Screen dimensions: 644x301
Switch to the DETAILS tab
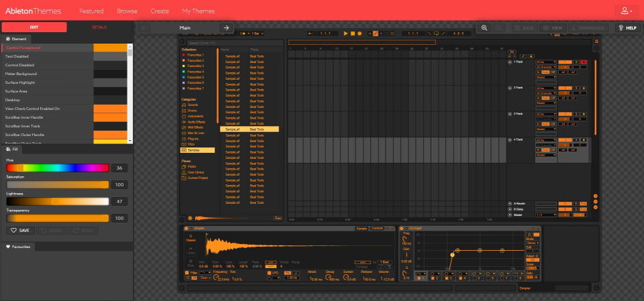click(x=99, y=27)
